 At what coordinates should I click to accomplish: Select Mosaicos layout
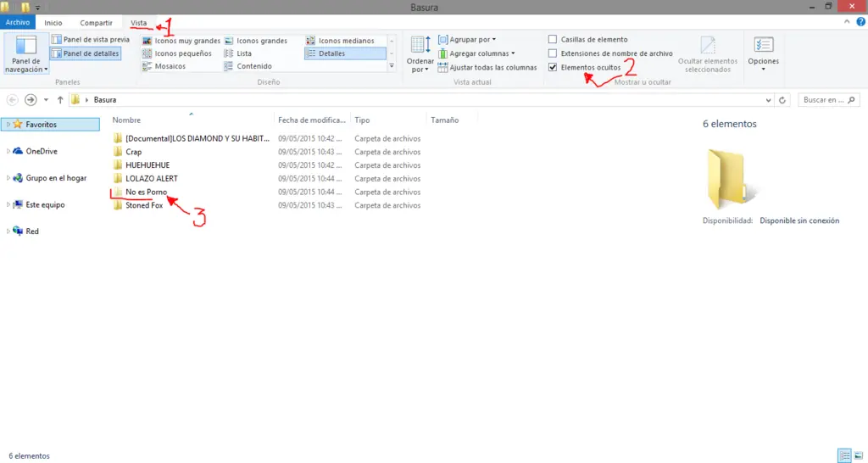point(164,66)
